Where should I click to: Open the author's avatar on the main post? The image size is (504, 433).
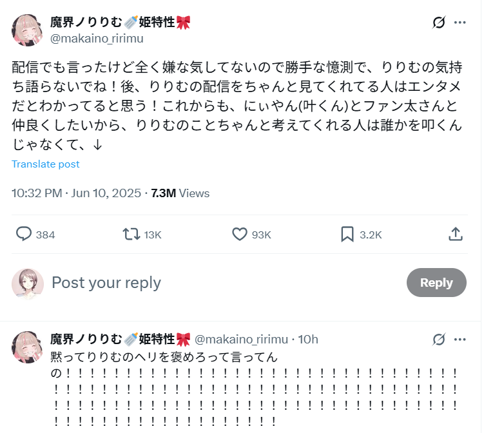tap(28, 30)
